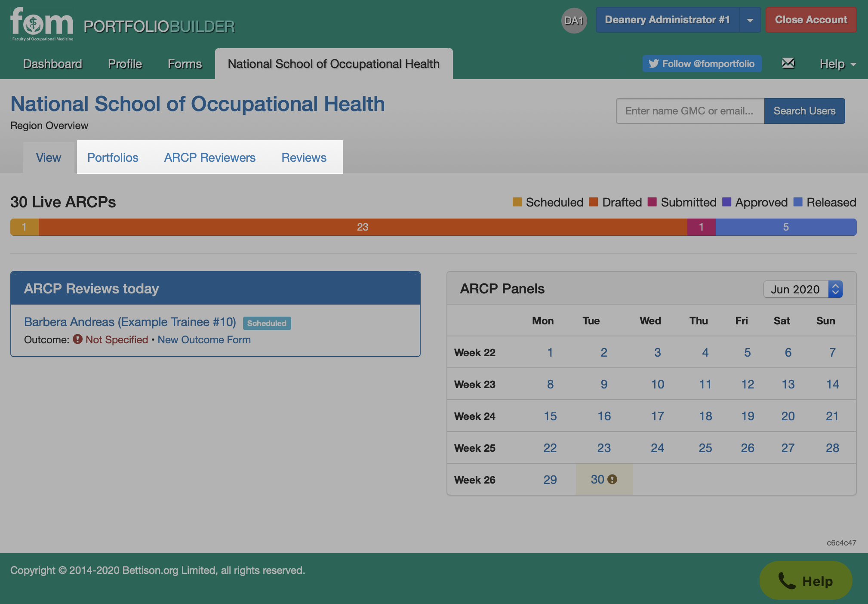This screenshot has height=604, width=868.
Task: Select June 2 in the calendar
Action: 604,352
